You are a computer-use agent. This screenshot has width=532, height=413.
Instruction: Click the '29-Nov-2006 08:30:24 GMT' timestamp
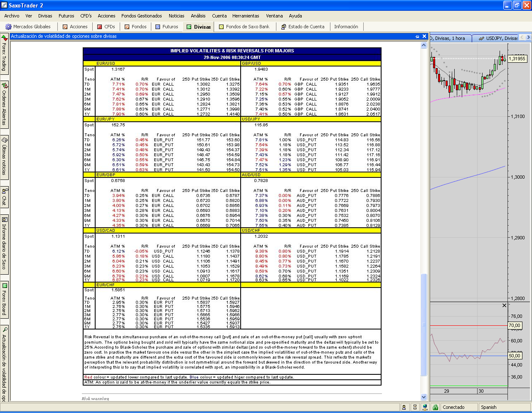(232, 57)
